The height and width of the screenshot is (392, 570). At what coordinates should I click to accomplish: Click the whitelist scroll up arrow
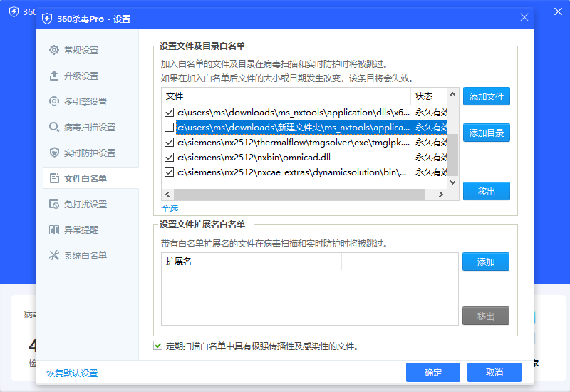coord(452,94)
